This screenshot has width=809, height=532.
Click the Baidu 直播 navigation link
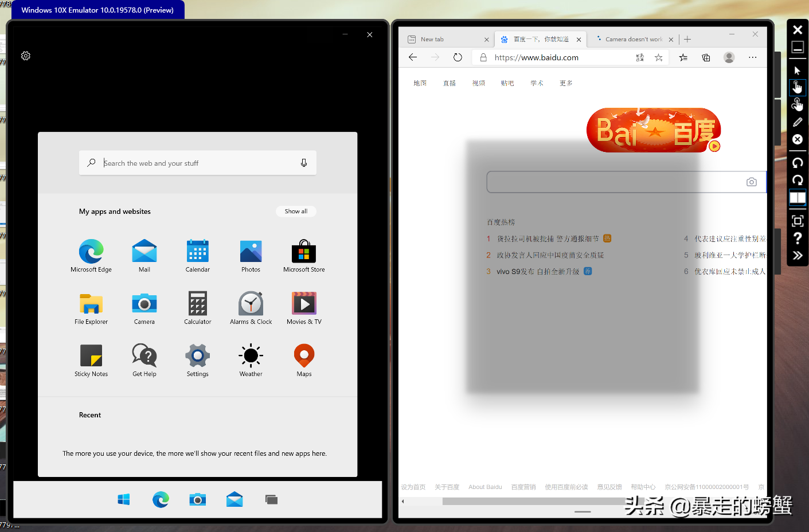coord(450,83)
